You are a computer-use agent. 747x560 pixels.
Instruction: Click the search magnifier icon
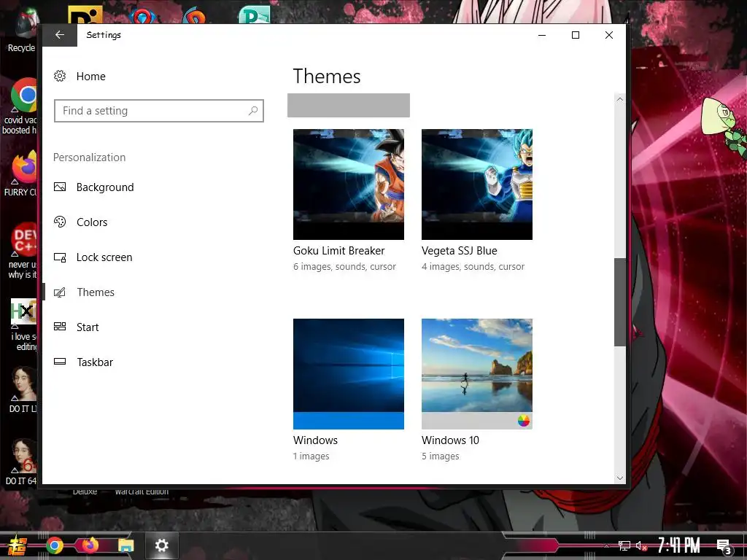pyautogui.click(x=253, y=111)
